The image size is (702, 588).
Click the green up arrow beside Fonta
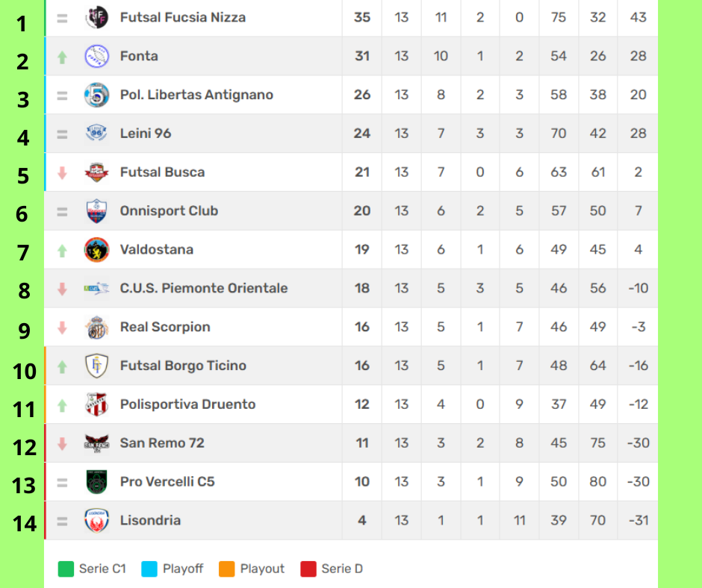(x=62, y=57)
